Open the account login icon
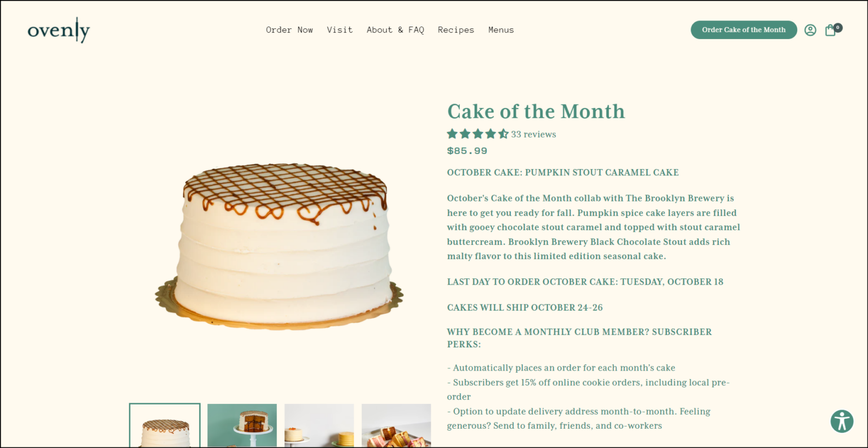Viewport: 868px width, 448px height. pyautogui.click(x=810, y=30)
